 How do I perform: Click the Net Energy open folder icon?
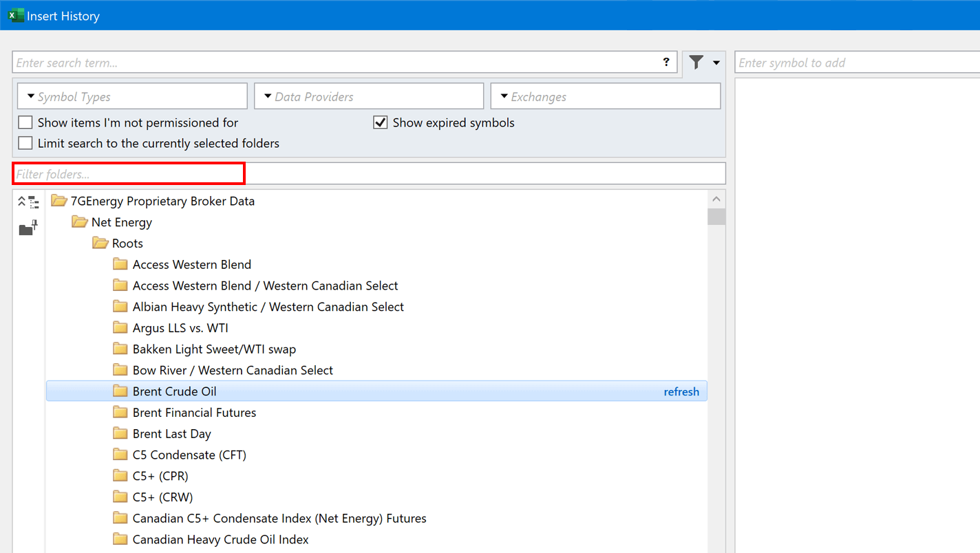click(80, 222)
